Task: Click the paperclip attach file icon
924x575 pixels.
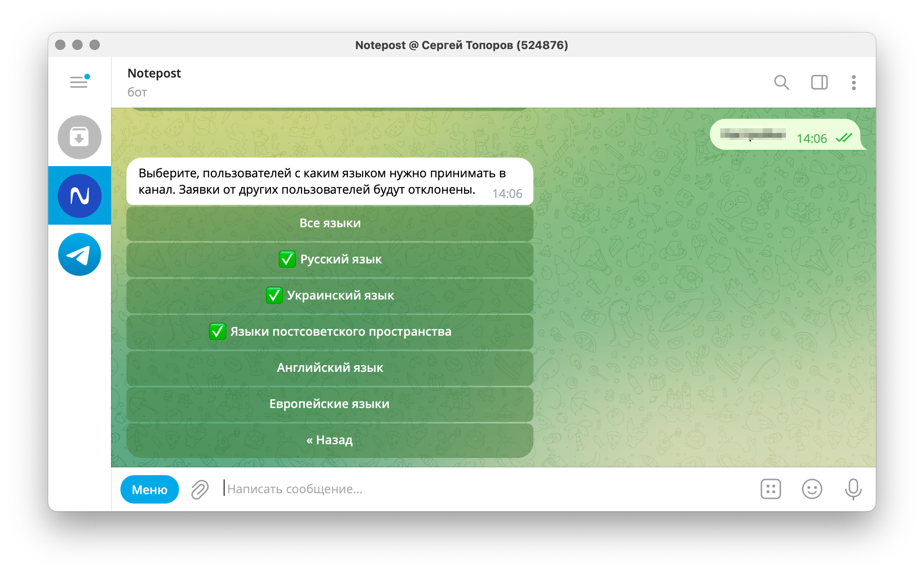Action: 200,489
